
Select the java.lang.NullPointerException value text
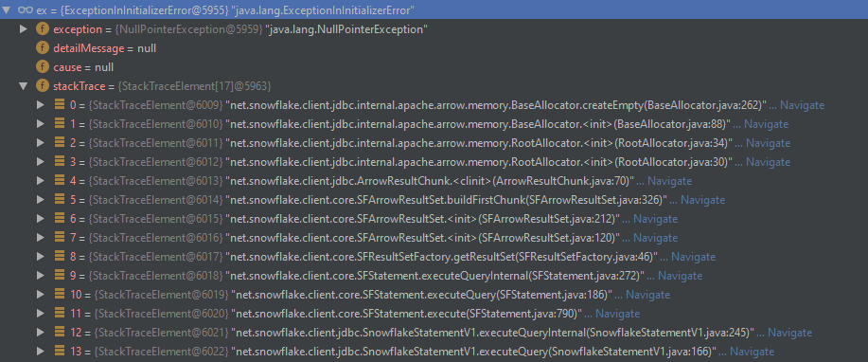346,29
